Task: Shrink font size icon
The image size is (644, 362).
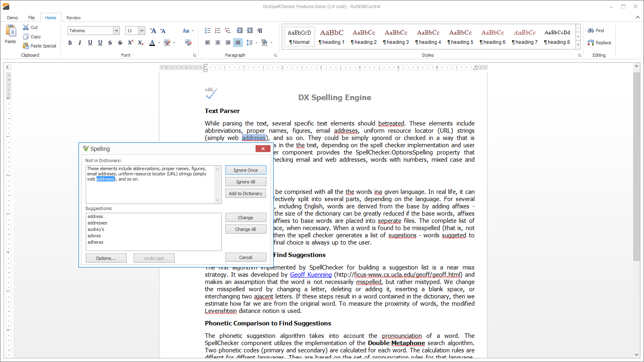Action: pyautogui.click(x=163, y=31)
